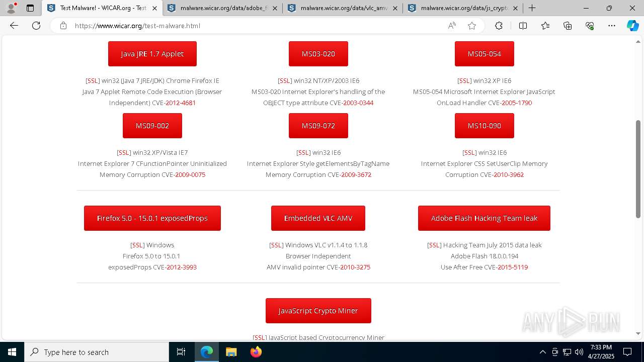Open CVE-2010-3962 link

pyautogui.click(x=509, y=174)
